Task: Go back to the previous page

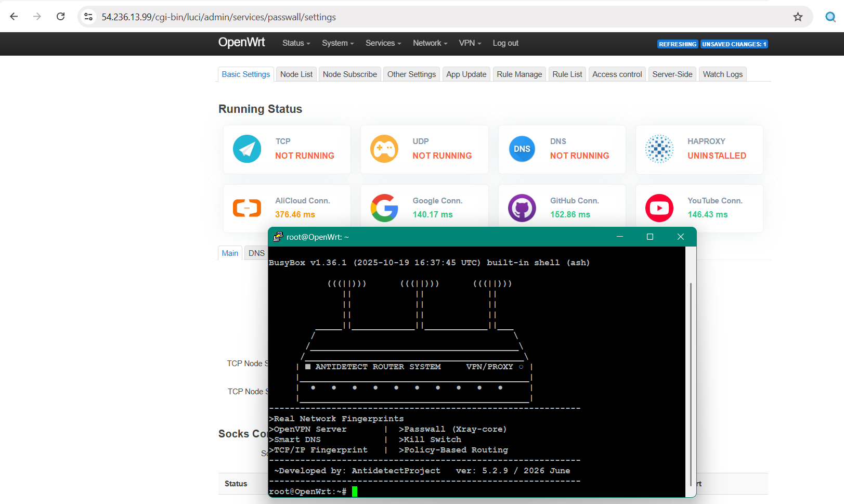Action: click(x=14, y=17)
